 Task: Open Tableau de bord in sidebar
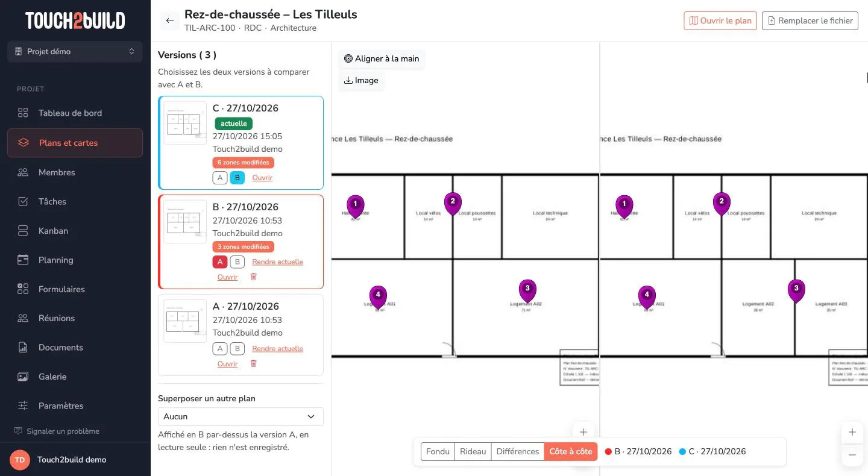(75, 113)
